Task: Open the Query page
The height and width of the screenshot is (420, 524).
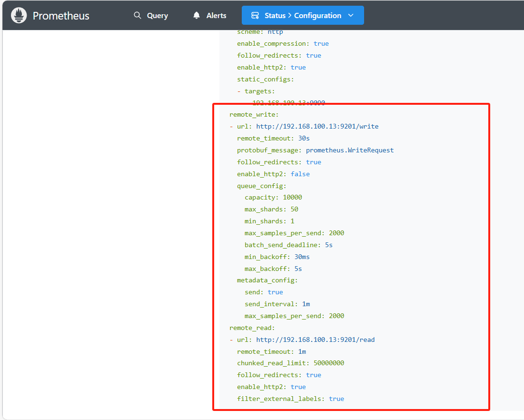Action: tap(151, 15)
